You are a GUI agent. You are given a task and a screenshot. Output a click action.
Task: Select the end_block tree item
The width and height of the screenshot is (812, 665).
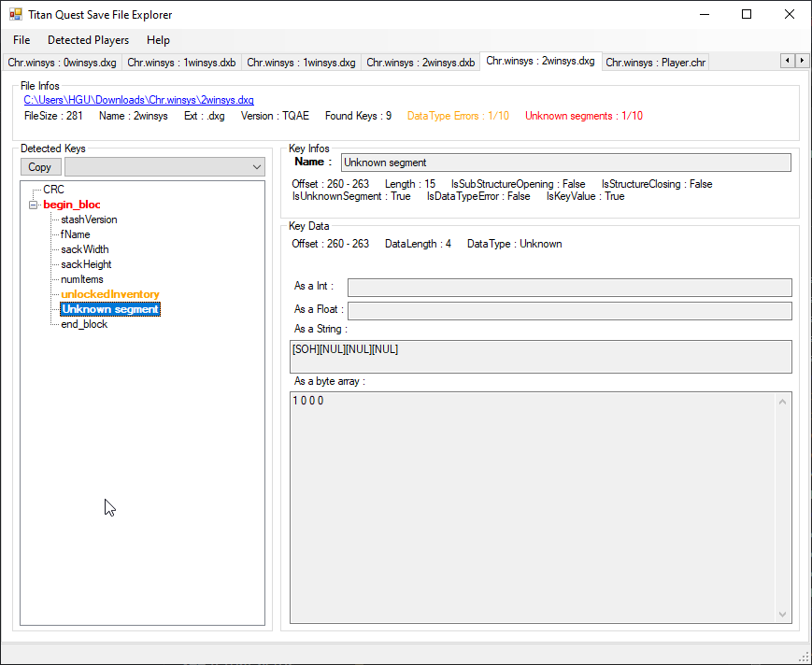(x=84, y=324)
